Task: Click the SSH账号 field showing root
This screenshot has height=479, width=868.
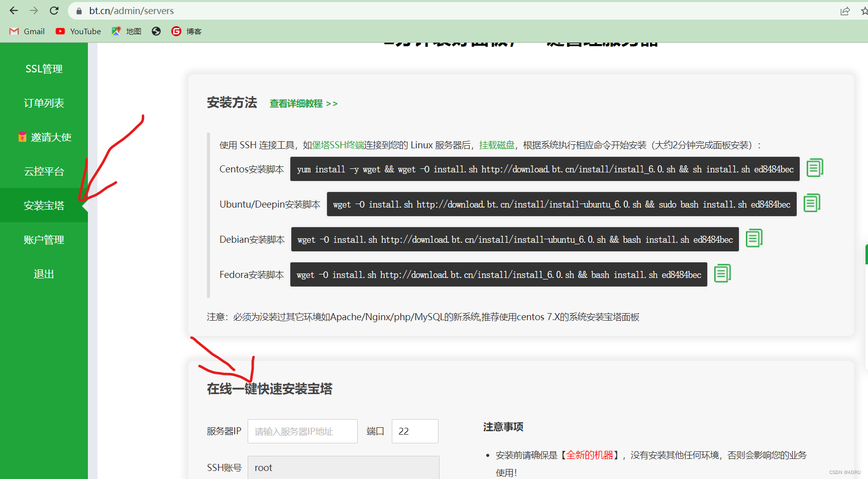Action: click(x=344, y=467)
